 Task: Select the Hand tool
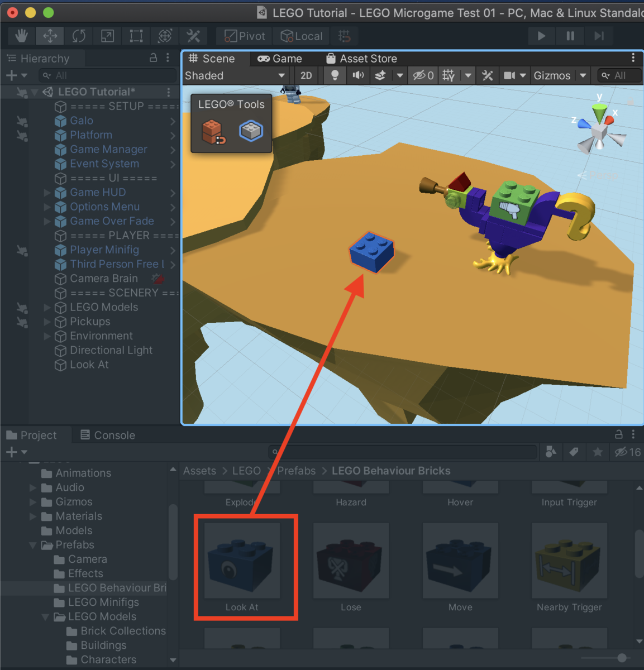(x=22, y=36)
